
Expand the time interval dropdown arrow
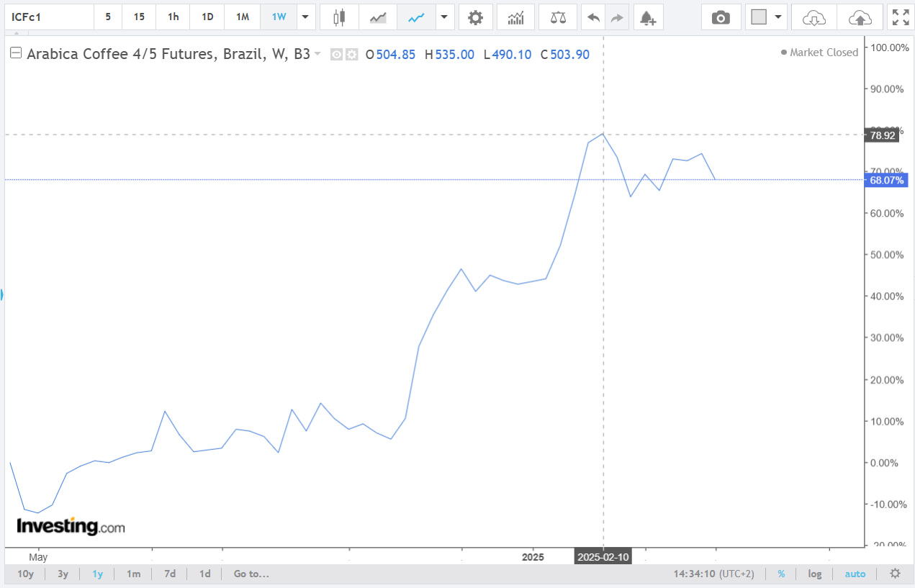(x=306, y=17)
